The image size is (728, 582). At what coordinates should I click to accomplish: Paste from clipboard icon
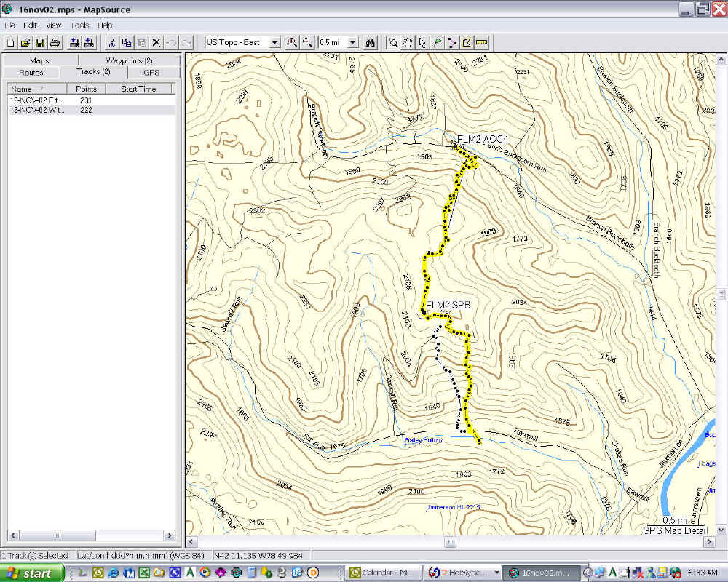[x=142, y=43]
